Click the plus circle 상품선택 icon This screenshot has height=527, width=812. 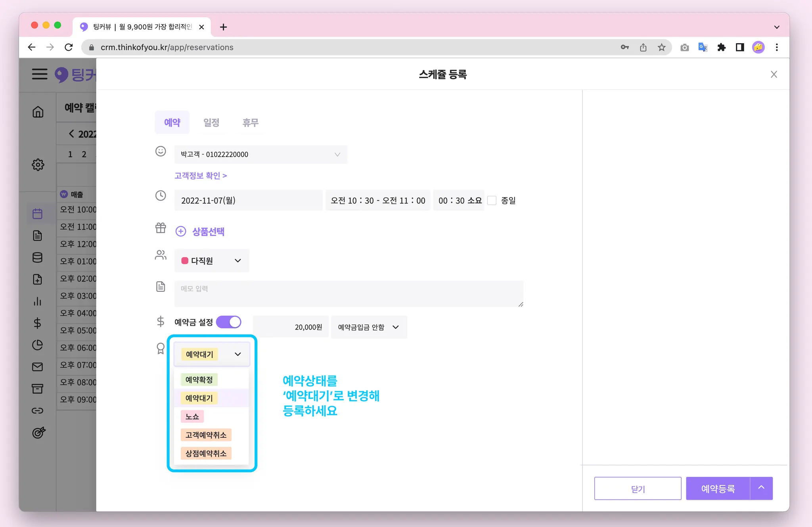coord(181,232)
